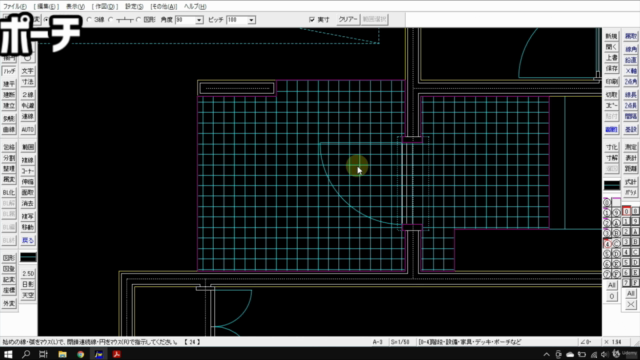
Task: Select the ハッチ (hatch) tool
Action: pos(9,71)
